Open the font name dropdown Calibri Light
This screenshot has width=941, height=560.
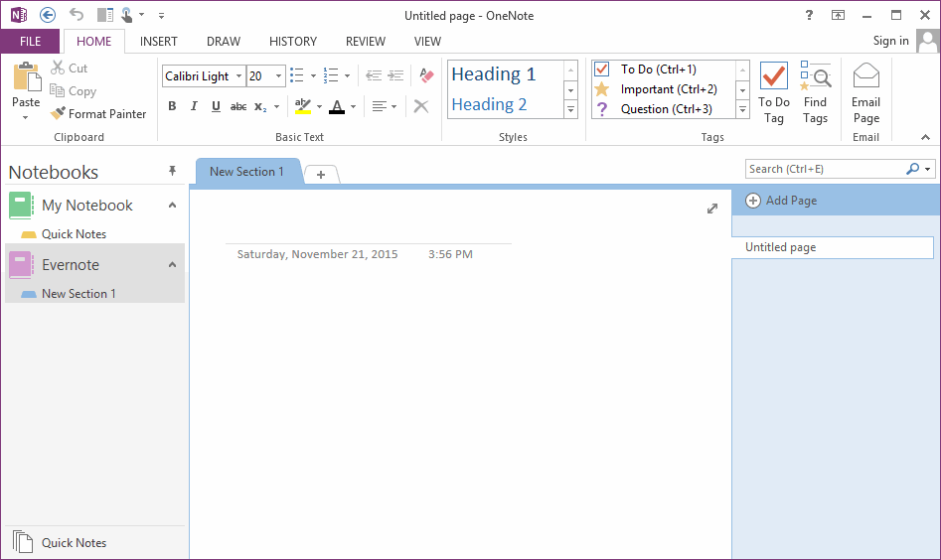(x=238, y=76)
